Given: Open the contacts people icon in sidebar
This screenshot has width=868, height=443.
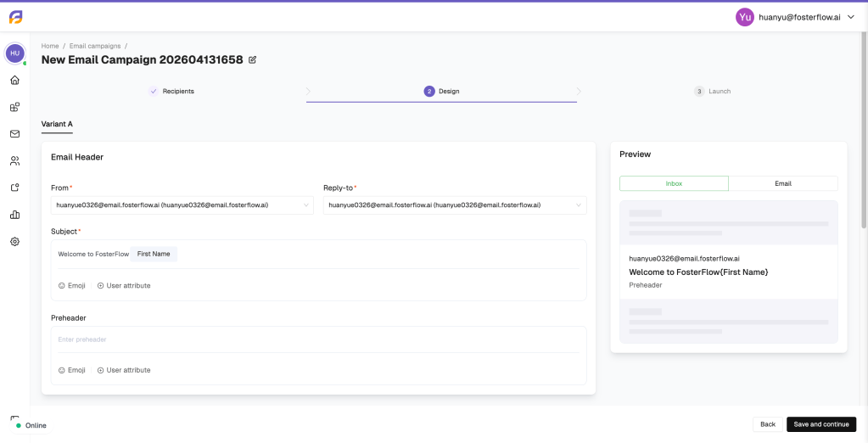Looking at the screenshot, I should (15, 160).
